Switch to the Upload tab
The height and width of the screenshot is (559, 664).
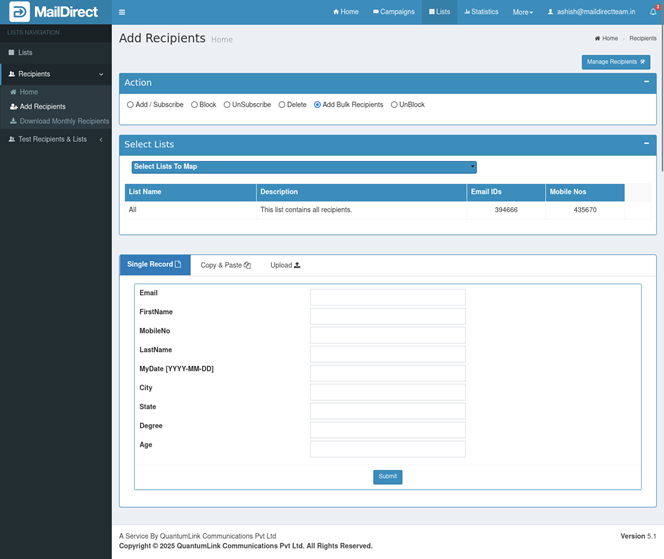coord(285,265)
